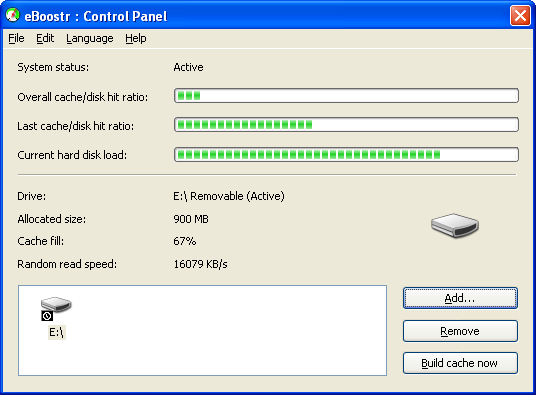This screenshot has height=395, width=536.
Task: Click the Remove button
Action: (x=460, y=331)
